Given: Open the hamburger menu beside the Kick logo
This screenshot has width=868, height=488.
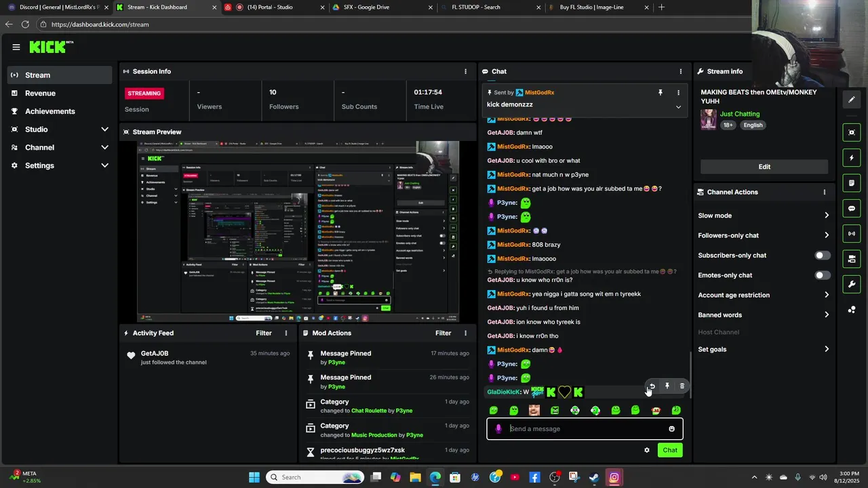Looking at the screenshot, I should pos(16,47).
